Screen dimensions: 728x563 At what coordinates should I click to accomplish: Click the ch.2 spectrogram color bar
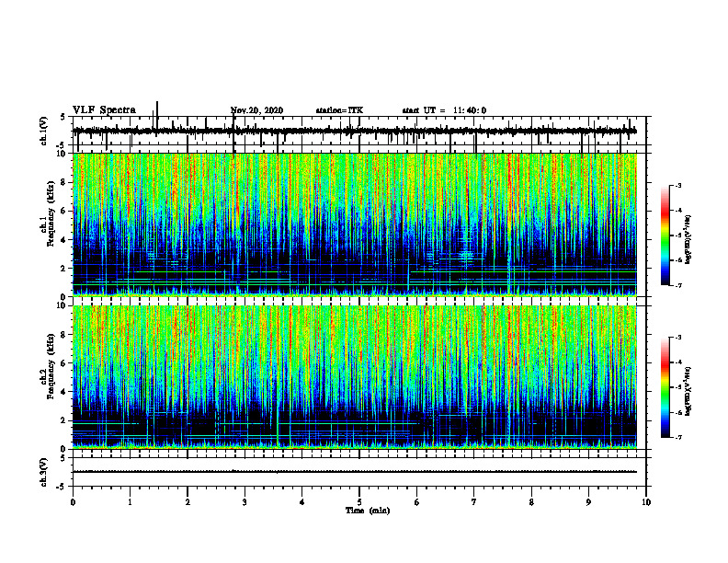665,387
